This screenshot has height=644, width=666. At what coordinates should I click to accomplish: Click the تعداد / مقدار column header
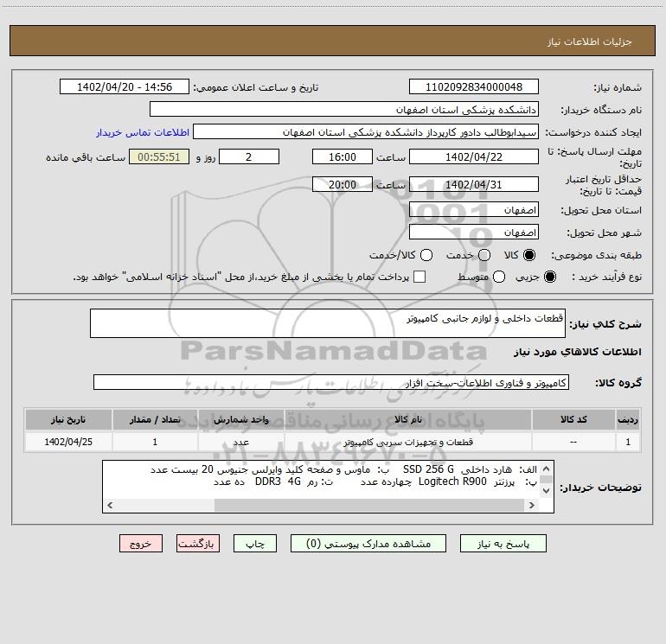pos(155,419)
